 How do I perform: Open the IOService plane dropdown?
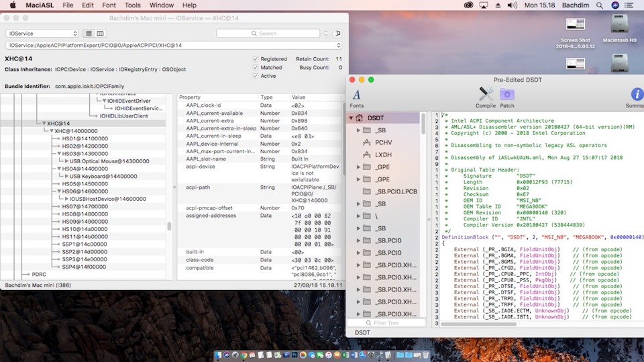[x=42, y=34]
